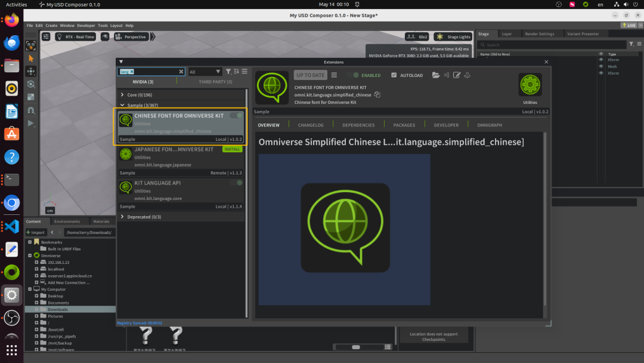Viewport: 644px width, 363px height.
Task: Copy the extension ID to clipboard
Action: click(x=377, y=94)
